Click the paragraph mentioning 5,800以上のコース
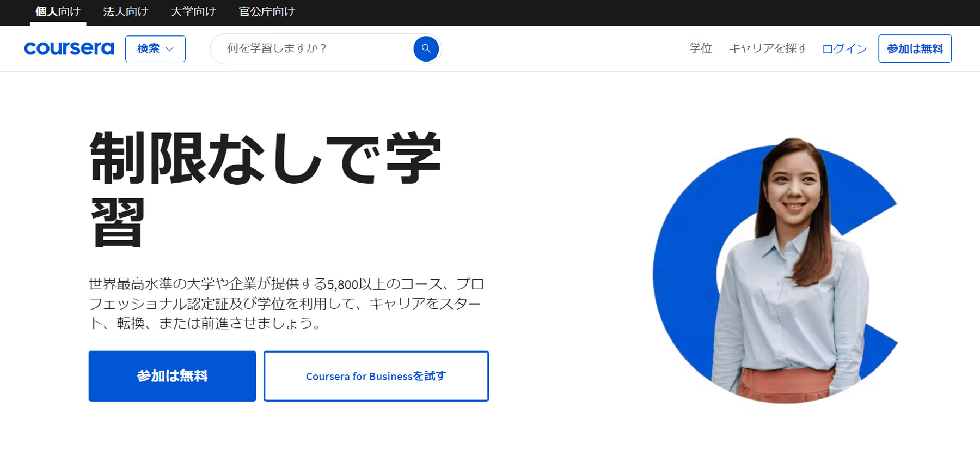The image size is (980, 449). (286, 304)
